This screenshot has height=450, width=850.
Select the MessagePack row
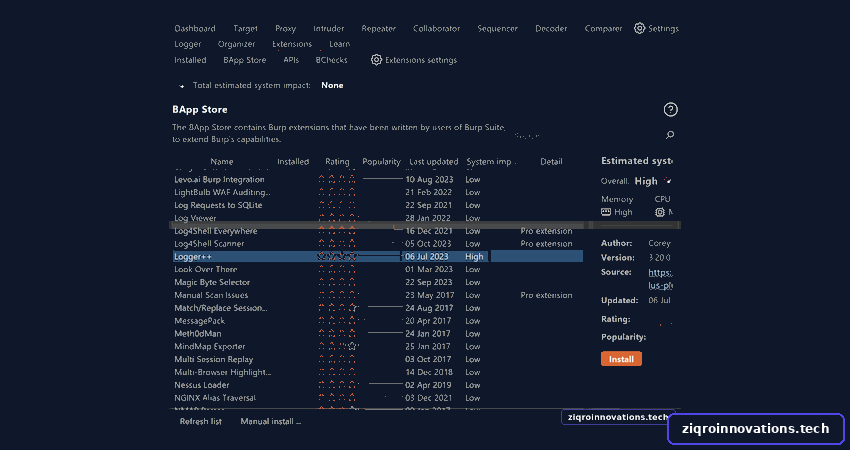coord(378,321)
